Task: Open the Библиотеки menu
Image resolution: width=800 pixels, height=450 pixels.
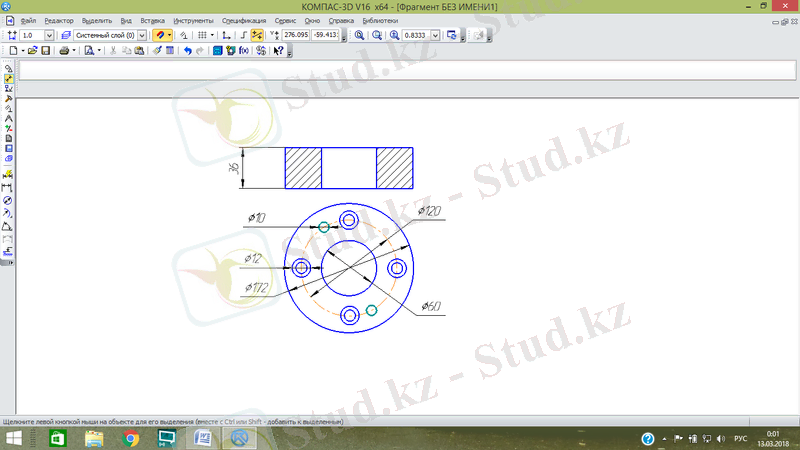Action: [x=380, y=21]
